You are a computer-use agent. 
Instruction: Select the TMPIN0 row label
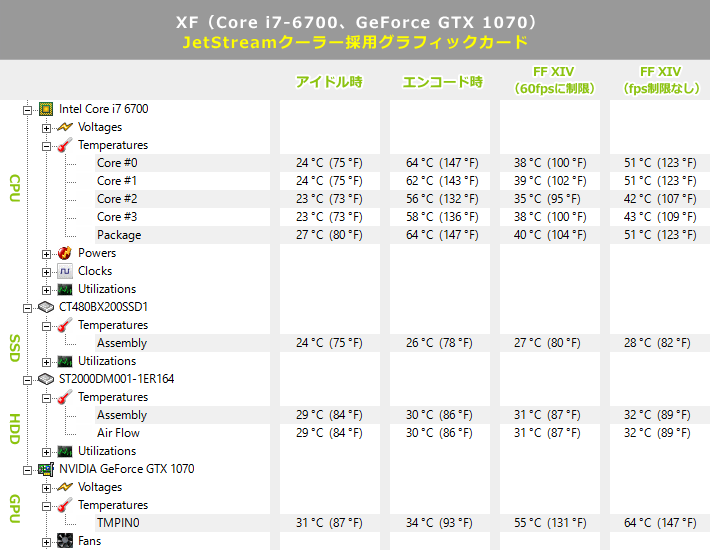(x=118, y=523)
